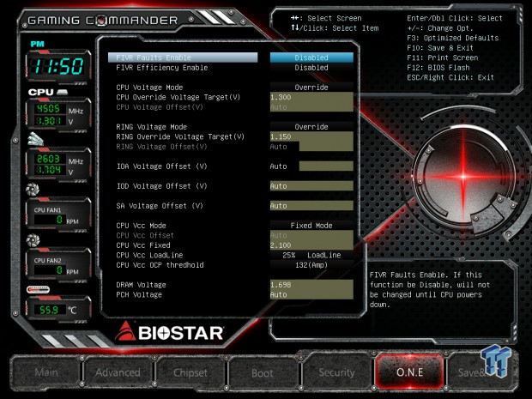
Task: Click the memory module icon
Action: click(x=36, y=139)
